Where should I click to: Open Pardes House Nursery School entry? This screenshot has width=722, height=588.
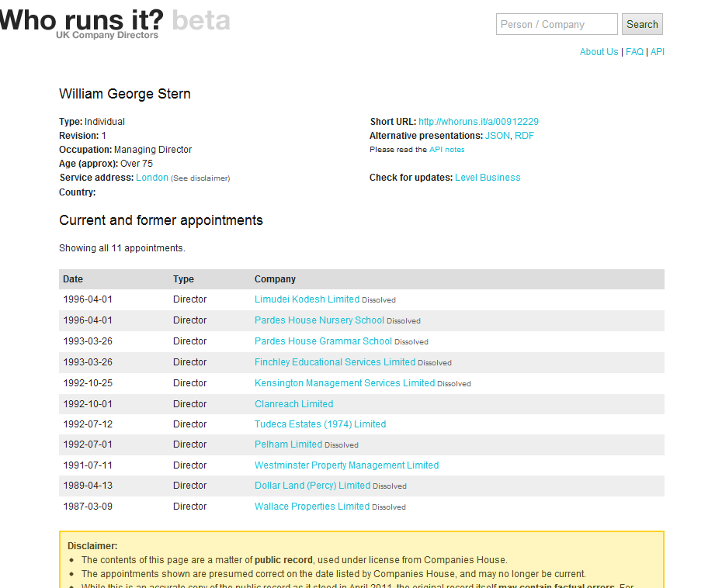pos(319,320)
